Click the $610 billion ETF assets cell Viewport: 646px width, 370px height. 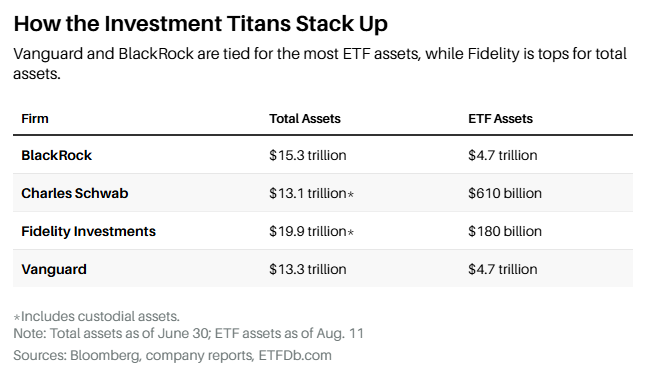pyautogui.click(x=505, y=193)
